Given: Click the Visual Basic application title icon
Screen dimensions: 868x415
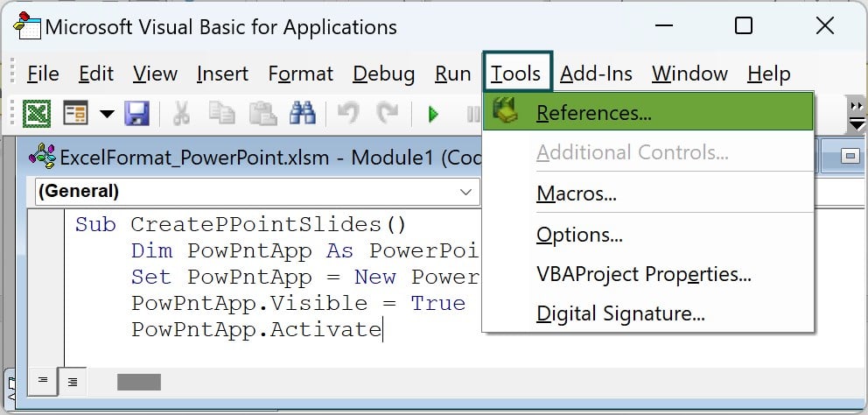Looking at the screenshot, I should click(x=27, y=25).
